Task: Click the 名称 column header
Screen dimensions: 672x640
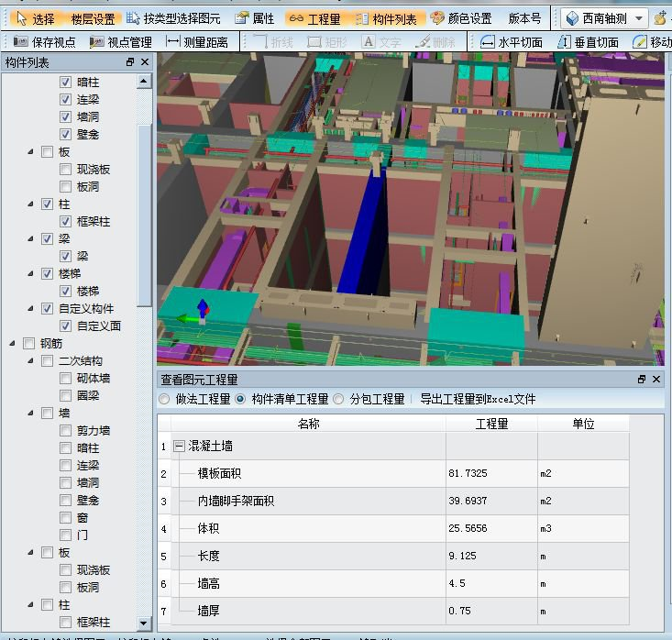Action: [308, 424]
